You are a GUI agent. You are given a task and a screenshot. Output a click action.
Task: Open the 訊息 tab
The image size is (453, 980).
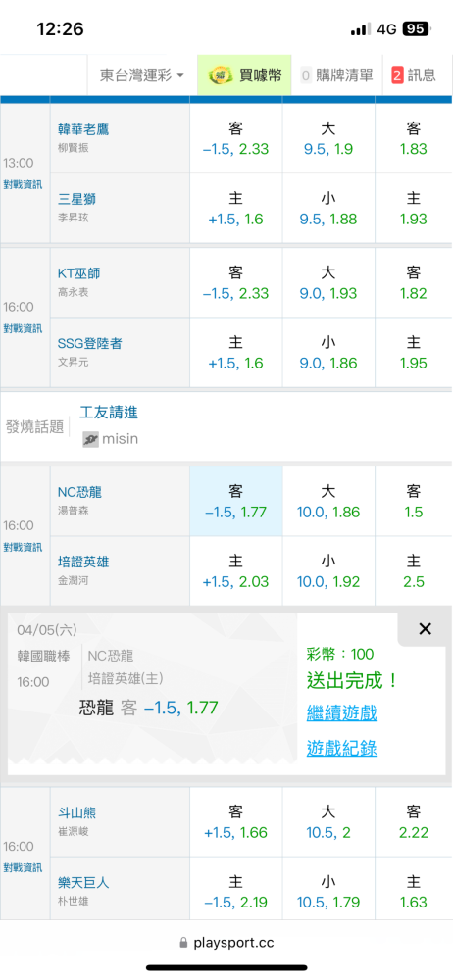(x=421, y=75)
